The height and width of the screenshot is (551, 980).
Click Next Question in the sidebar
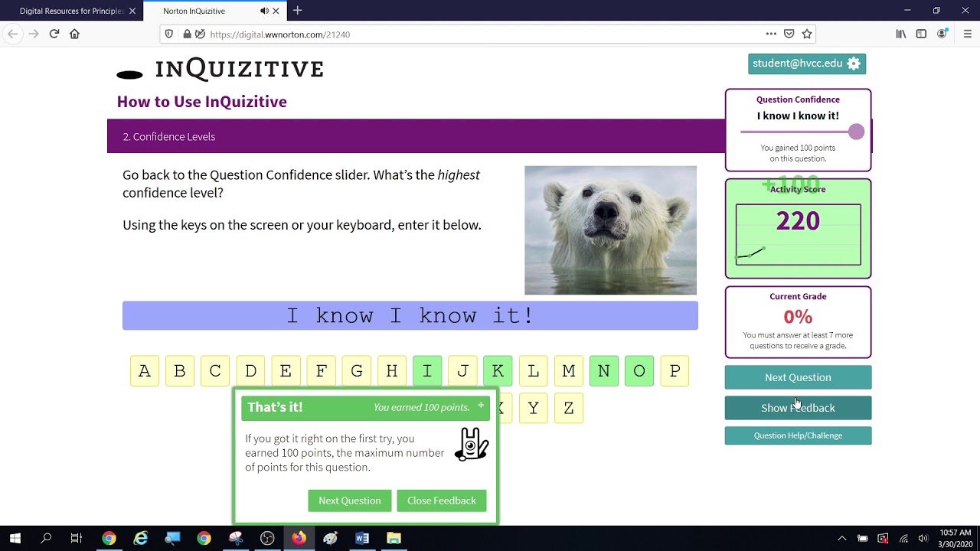pos(798,377)
